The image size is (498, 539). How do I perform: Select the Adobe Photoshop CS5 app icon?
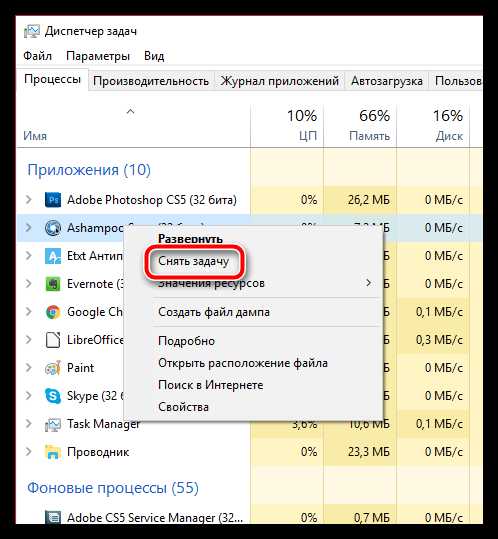53,200
